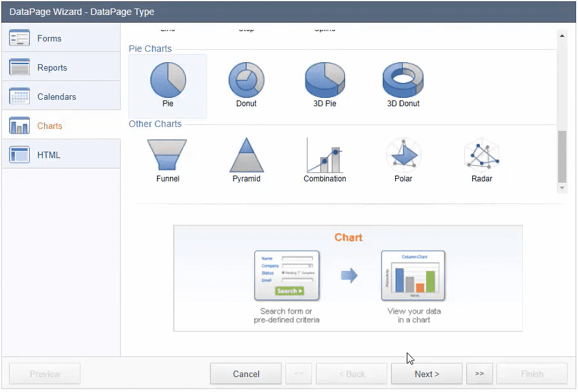578x392 pixels.
Task: Select the 3D Donut chart icon
Action: [403, 80]
